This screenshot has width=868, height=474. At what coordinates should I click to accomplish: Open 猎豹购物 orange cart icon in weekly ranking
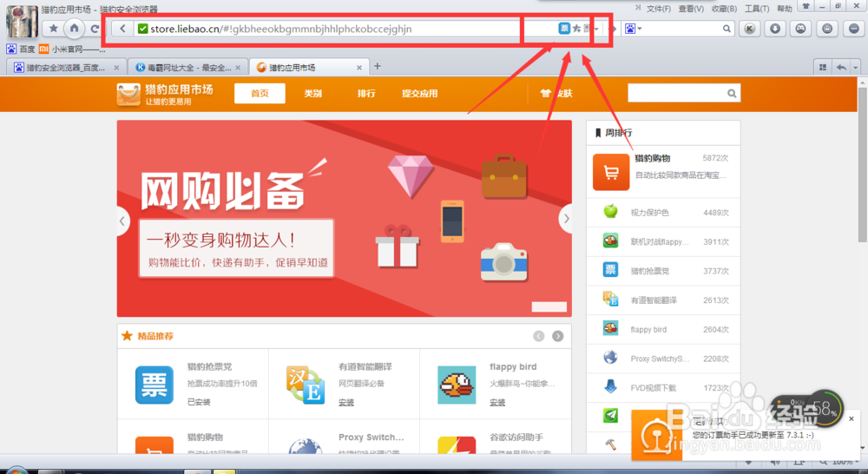(611, 172)
